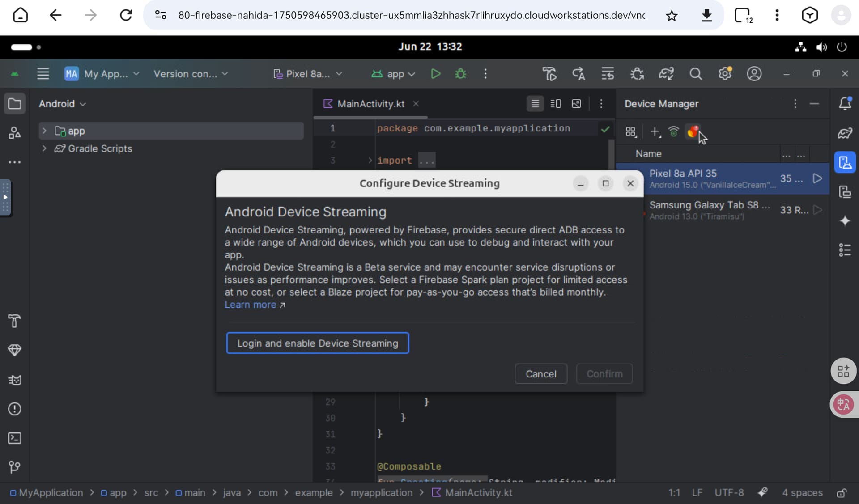Expand the Gradle Scripts node

(44, 148)
